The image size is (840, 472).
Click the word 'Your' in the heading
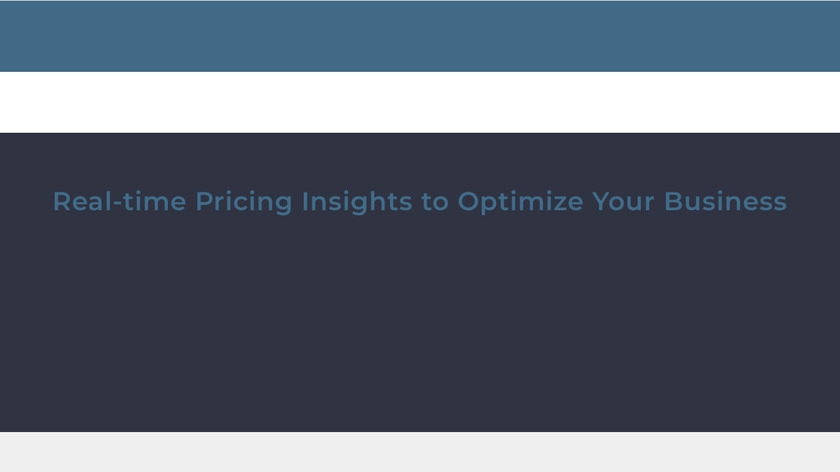point(623,201)
